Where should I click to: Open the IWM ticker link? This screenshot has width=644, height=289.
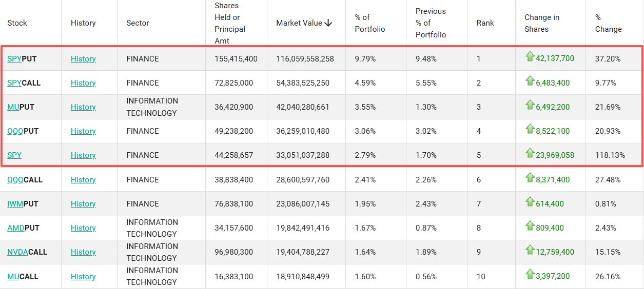[x=15, y=204]
